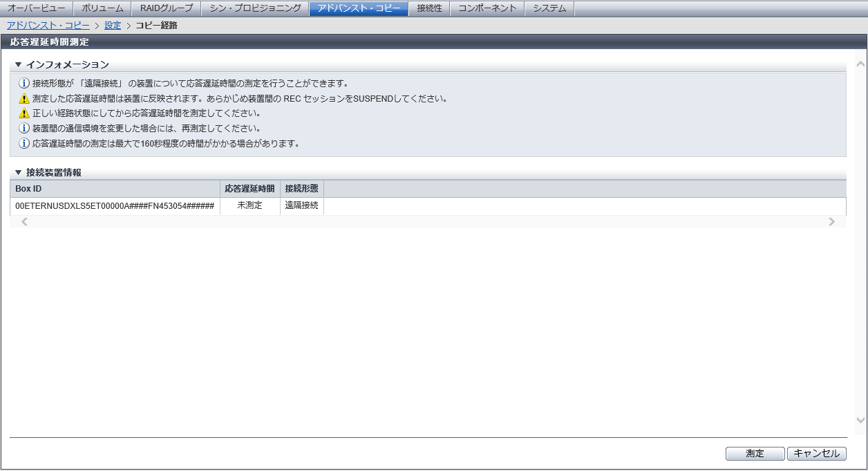The image size is (868, 471).
Task: Open the オーバービュー tab
Action: coord(36,8)
